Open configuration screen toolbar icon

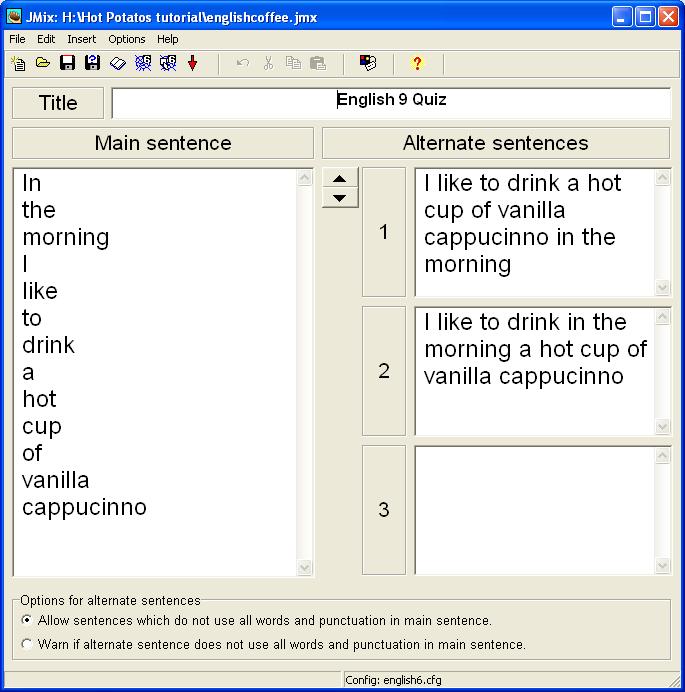[x=368, y=63]
